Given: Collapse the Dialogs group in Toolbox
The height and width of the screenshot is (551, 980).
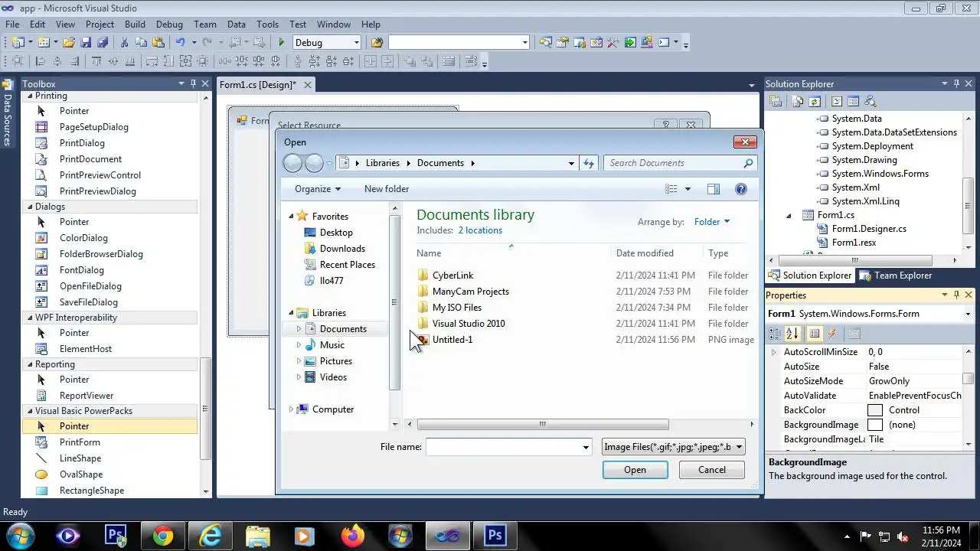Looking at the screenshot, I should (31, 207).
